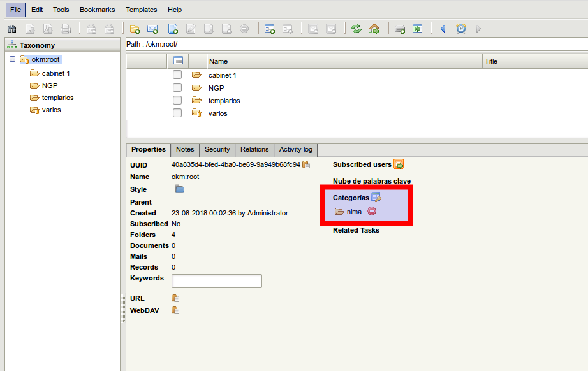Tick the NGP folder checkbox
This screenshot has width=588, height=371.
tap(178, 88)
